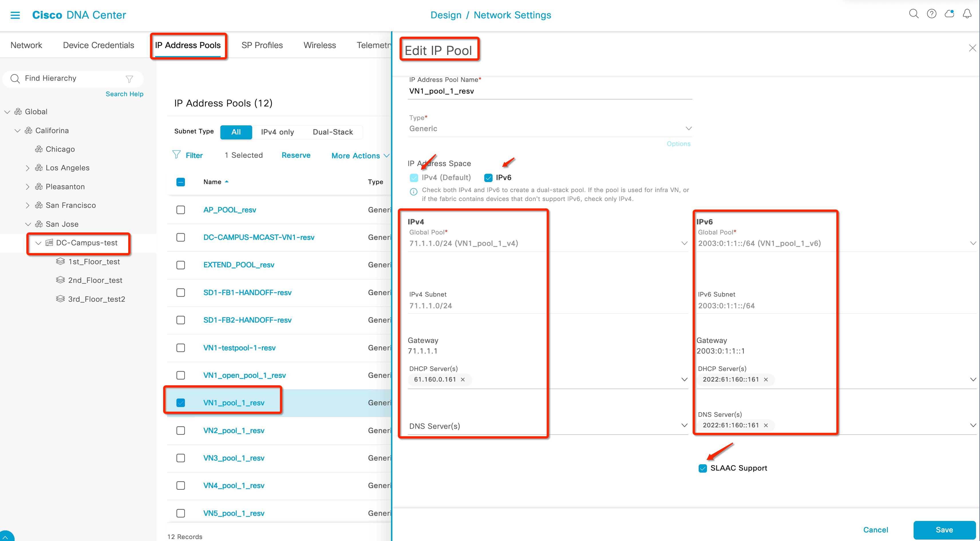Uncheck IPv6 in IP Address Space

[488, 177]
